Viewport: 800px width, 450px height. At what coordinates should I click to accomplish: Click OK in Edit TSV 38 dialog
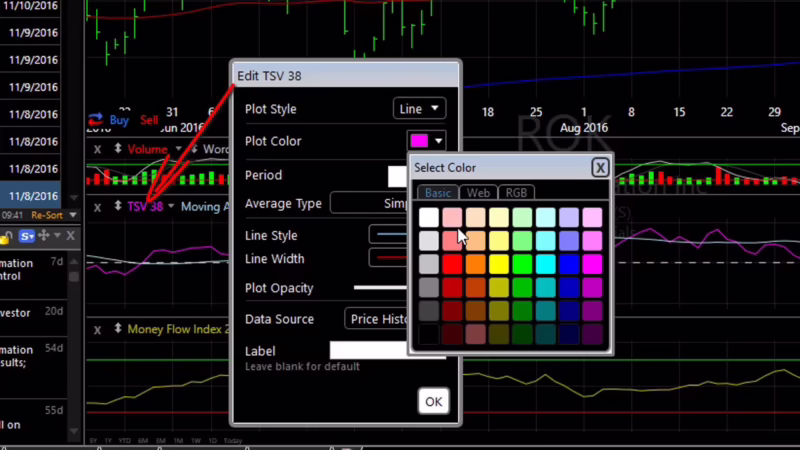pyautogui.click(x=433, y=401)
